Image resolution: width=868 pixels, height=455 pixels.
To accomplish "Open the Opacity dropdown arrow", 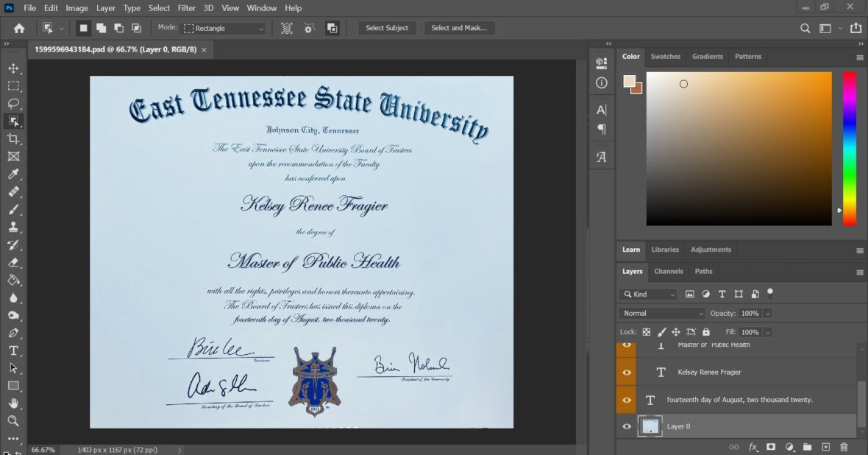I will [768, 314].
